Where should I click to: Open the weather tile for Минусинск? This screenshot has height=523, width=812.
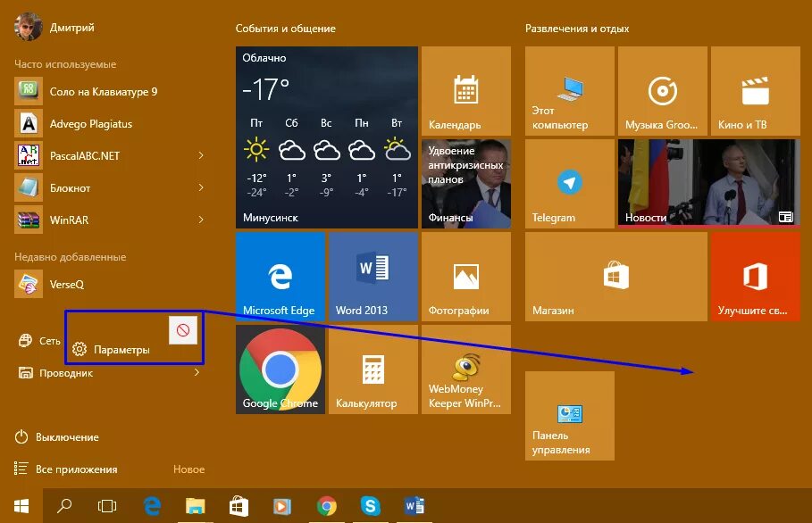327,137
